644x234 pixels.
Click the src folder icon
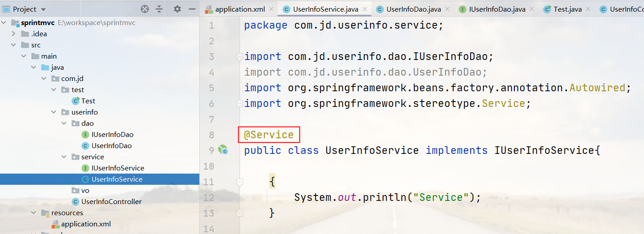pyautogui.click(x=25, y=45)
